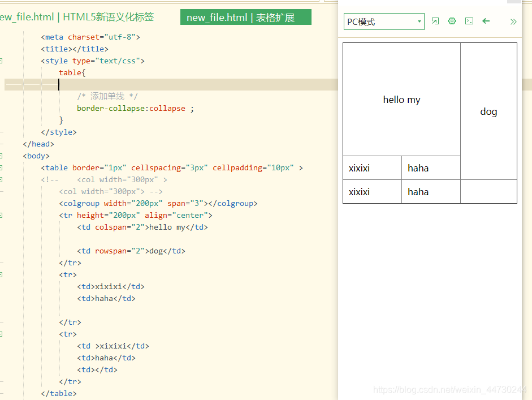This screenshot has width=532, height=400.
Task: Collapse the style tag fold marker
Action: (x=1, y=61)
